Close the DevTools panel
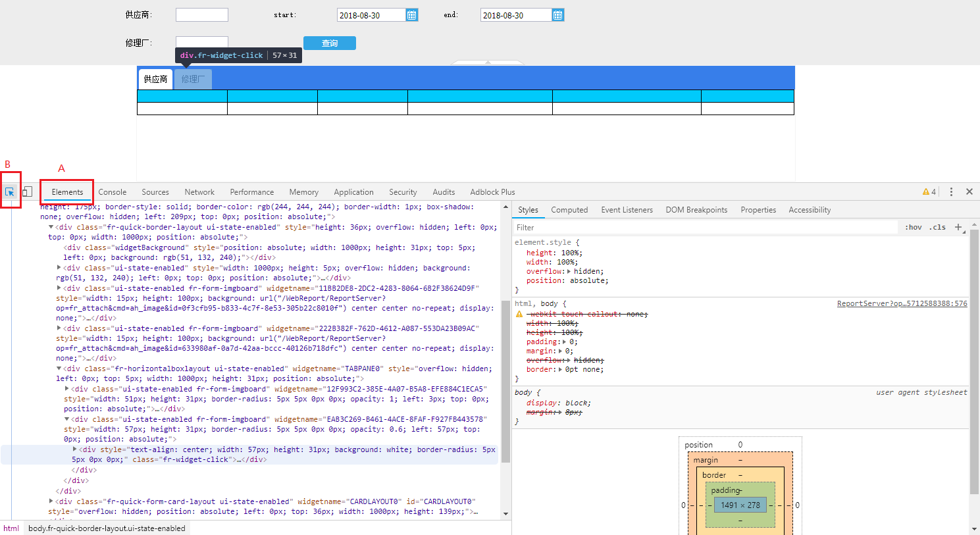 pos(969,191)
